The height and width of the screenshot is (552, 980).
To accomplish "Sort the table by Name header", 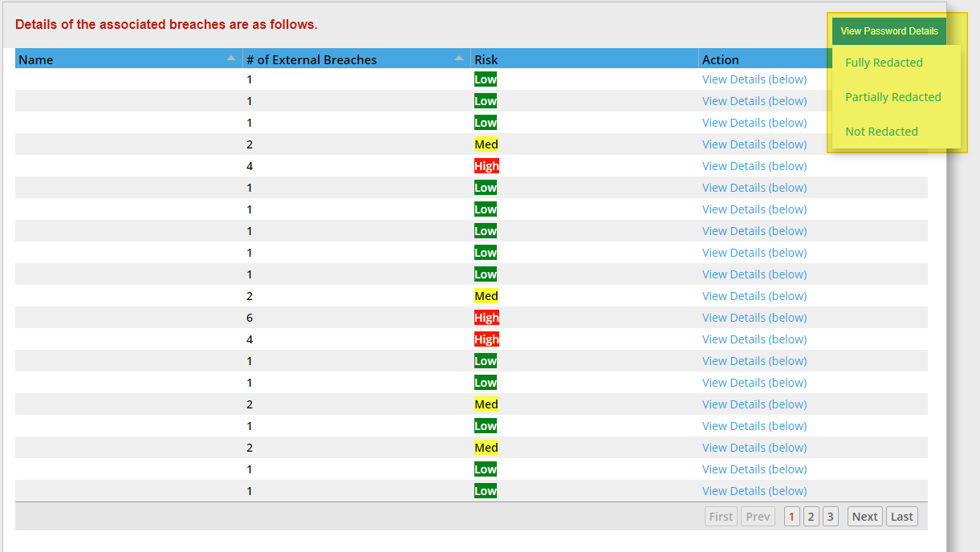I will click(128, 59).
